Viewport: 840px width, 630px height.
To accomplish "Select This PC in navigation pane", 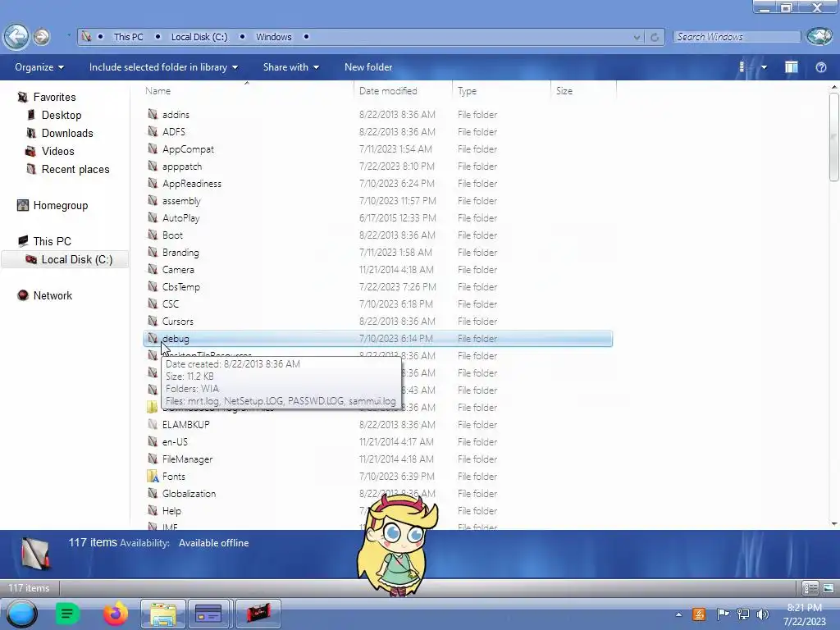I will [52, 241].
